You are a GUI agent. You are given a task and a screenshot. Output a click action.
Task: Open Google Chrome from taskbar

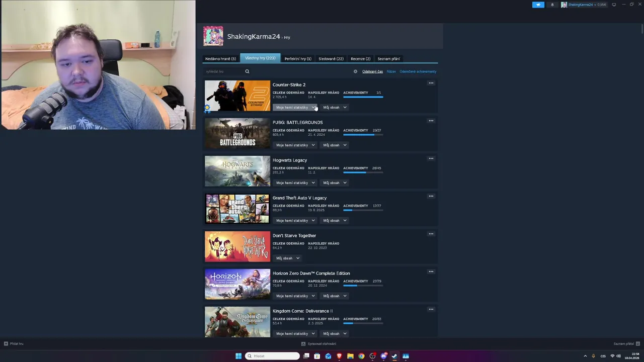click(361, 356)
